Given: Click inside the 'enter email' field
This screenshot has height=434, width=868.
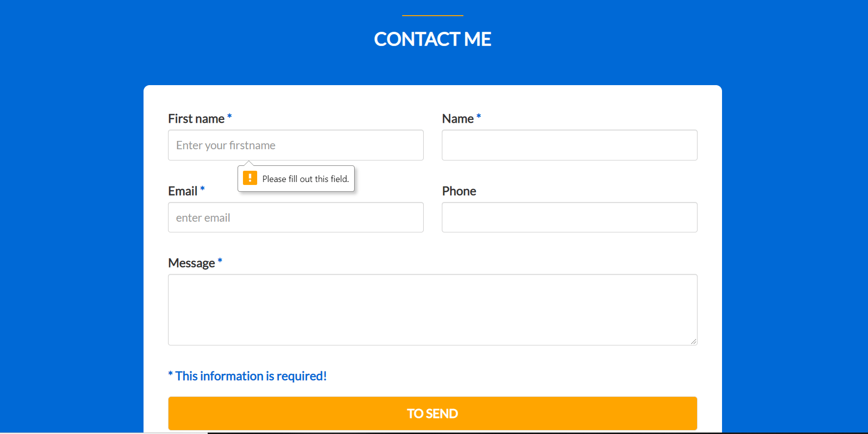Looking at the screenshot, I should click(295, 217).
